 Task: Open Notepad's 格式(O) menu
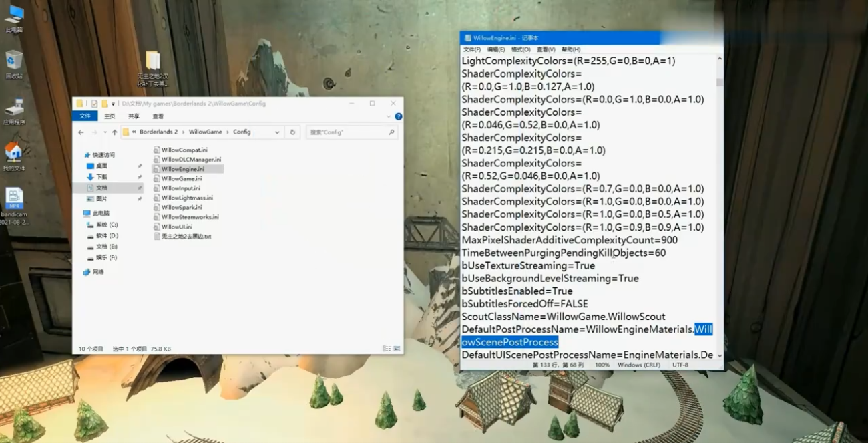coord(521,49)
